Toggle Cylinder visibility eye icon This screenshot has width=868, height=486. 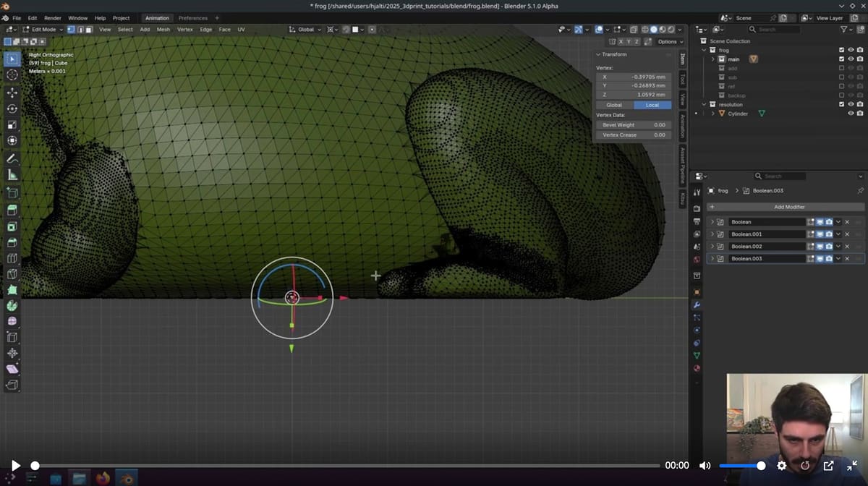[851, 114]
